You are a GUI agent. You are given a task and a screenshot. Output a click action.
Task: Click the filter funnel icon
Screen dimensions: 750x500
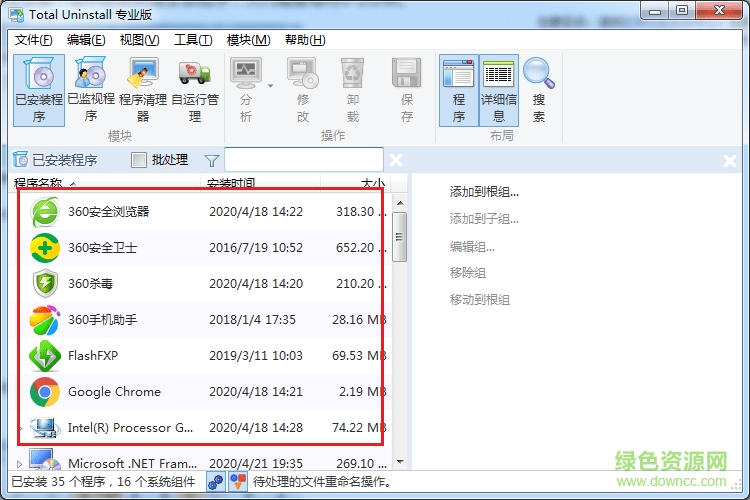[211, 160]
